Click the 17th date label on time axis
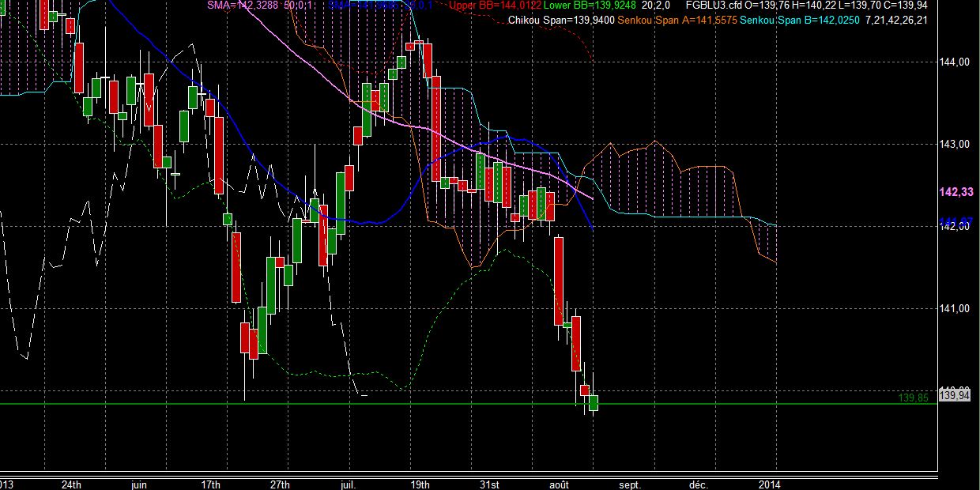This screenshot has height=490, width=980. [x=210, y=484]
